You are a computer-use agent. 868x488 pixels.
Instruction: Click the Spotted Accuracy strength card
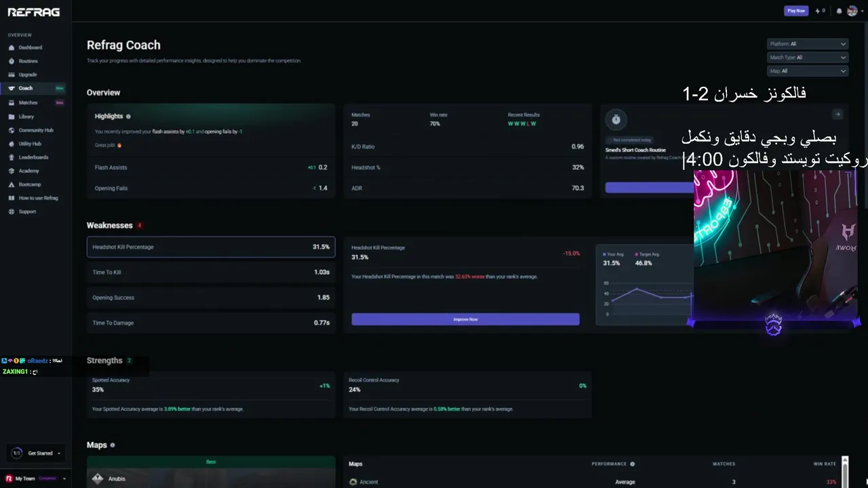pyautogui.click(x=211, y=394)
